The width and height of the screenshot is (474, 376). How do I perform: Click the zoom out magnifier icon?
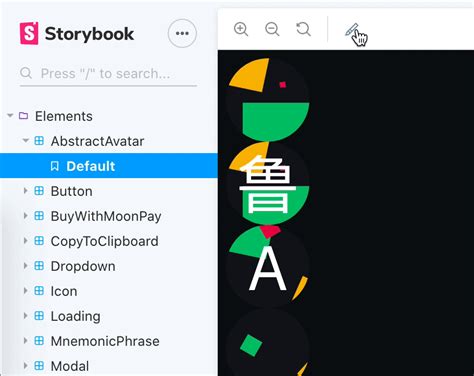pos(272,29)
